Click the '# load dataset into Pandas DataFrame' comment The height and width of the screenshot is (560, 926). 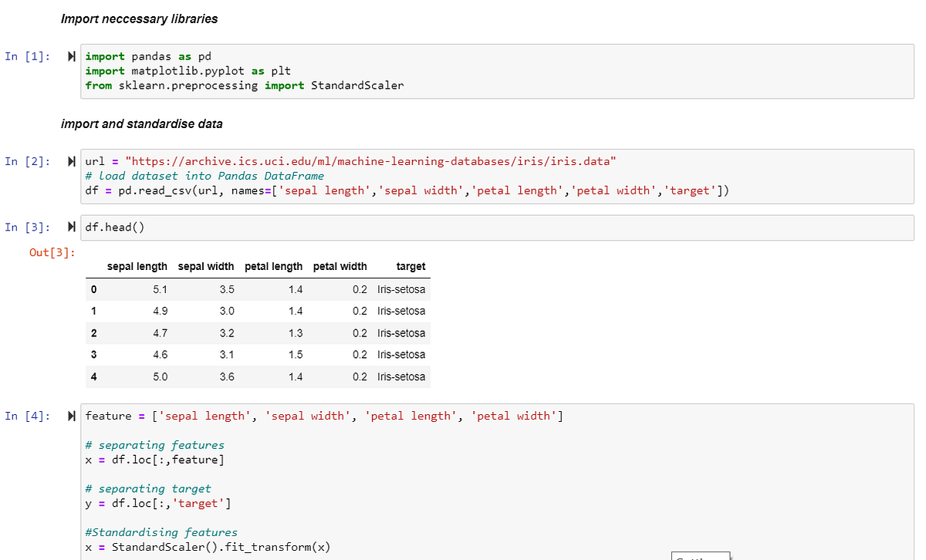(x=204, y=176)
